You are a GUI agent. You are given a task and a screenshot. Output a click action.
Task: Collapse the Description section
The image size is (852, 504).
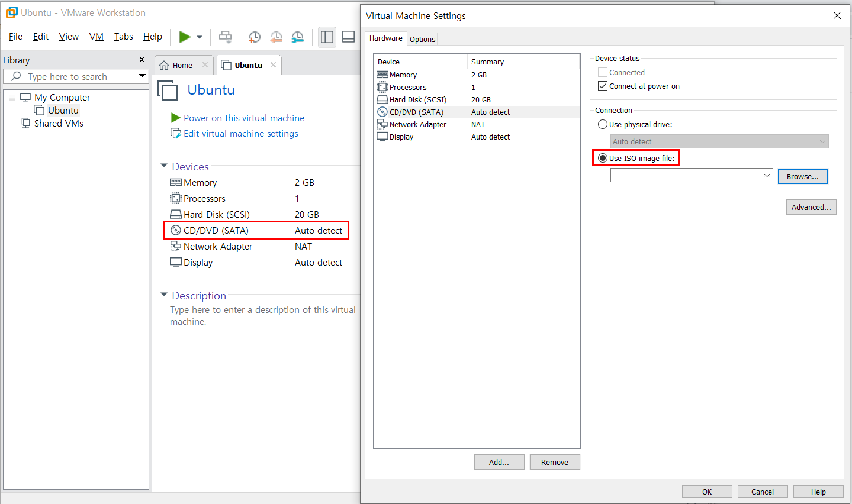[x=164, y=295]
